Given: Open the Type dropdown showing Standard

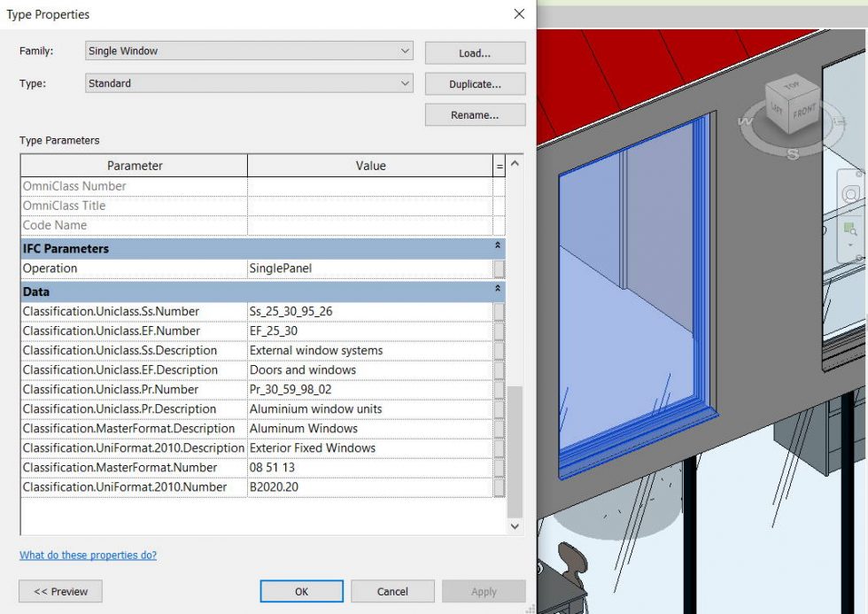Looking at the screenshot, I should point(250,83).
